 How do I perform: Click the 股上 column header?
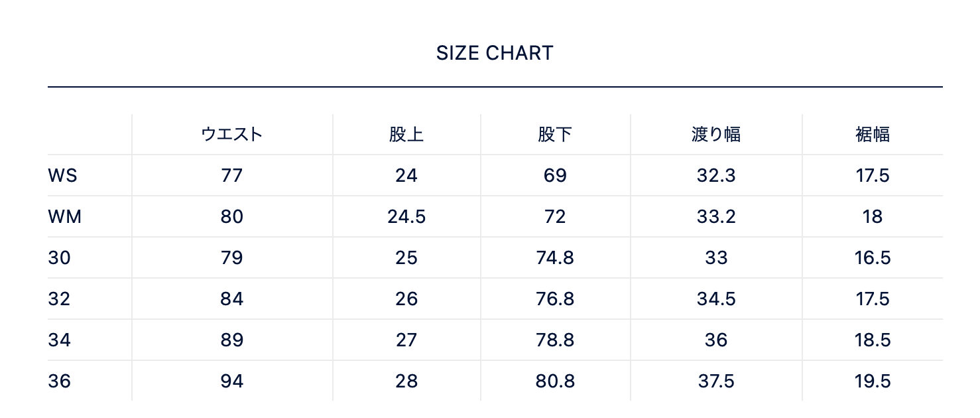click(x=406, y=135)
